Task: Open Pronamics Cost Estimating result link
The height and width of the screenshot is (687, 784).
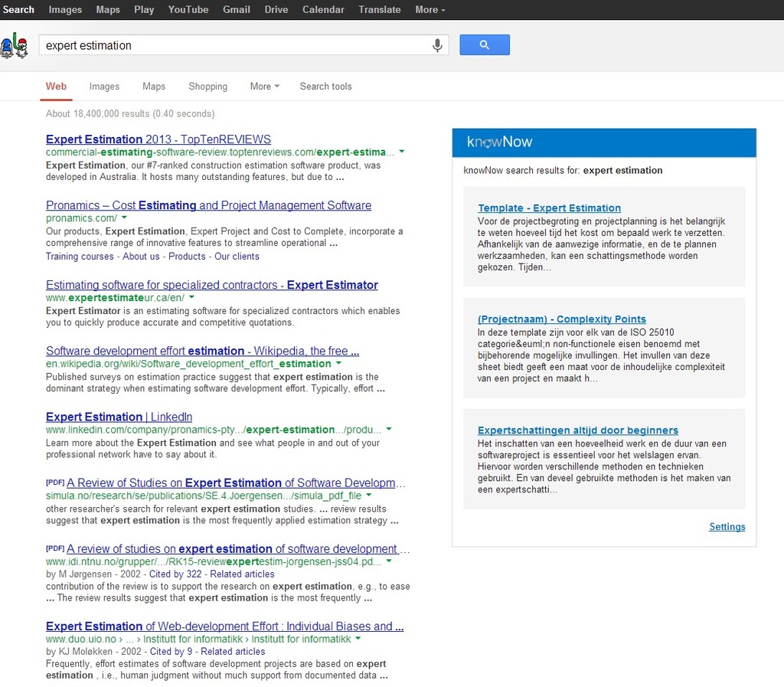Action: 208,205
